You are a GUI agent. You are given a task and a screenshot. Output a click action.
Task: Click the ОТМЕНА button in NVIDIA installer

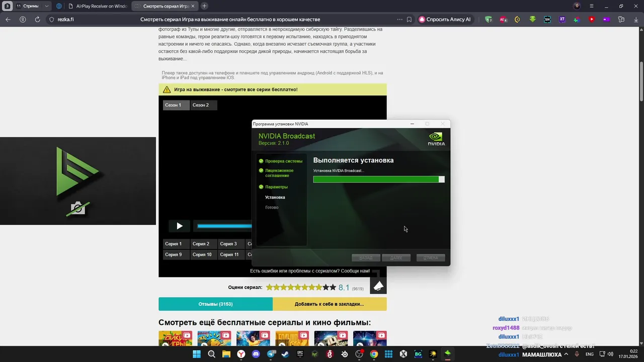click(431, 258)
